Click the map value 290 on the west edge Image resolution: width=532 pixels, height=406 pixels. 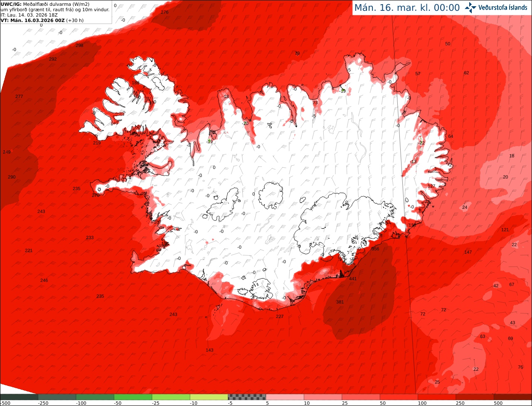[x=12, y=177]
